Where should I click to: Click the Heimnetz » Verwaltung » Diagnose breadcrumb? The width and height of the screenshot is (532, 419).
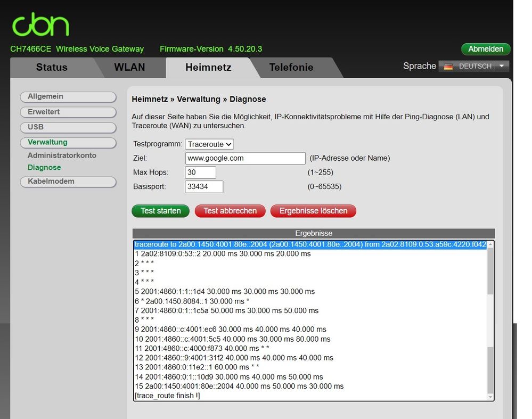pos(199,99)
